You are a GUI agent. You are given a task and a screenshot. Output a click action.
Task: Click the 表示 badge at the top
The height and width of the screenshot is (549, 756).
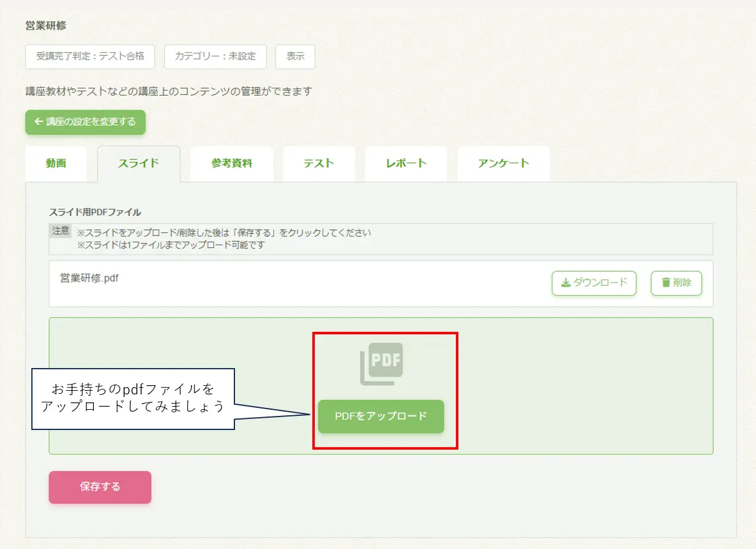pos(295,56)
